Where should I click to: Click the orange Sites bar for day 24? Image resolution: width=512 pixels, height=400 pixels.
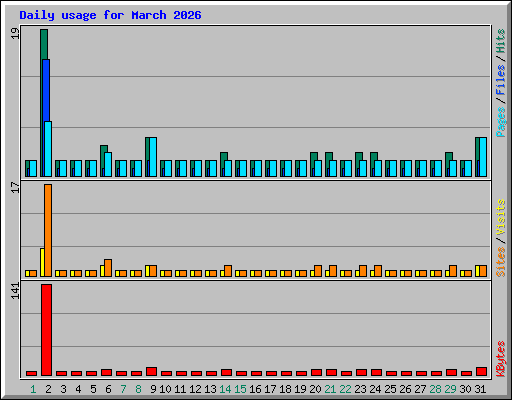coord(378,271)
